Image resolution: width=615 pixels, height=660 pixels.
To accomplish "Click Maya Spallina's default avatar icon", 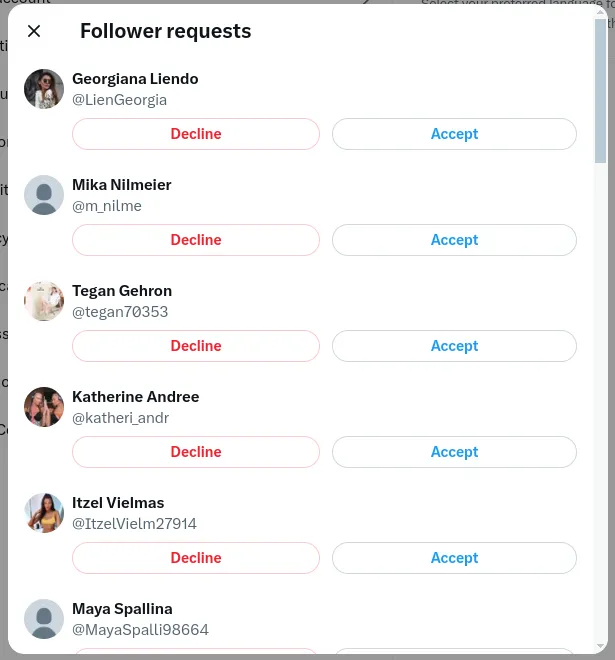I will coord(44,619).
